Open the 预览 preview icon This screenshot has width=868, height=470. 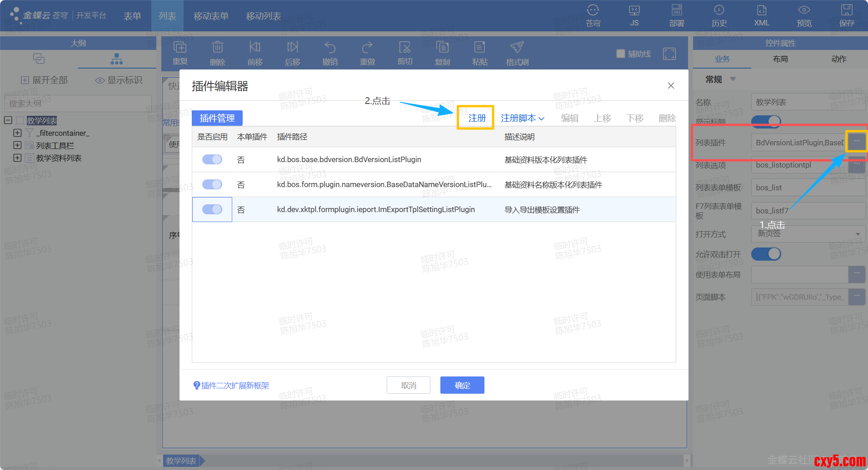[804, 15]
